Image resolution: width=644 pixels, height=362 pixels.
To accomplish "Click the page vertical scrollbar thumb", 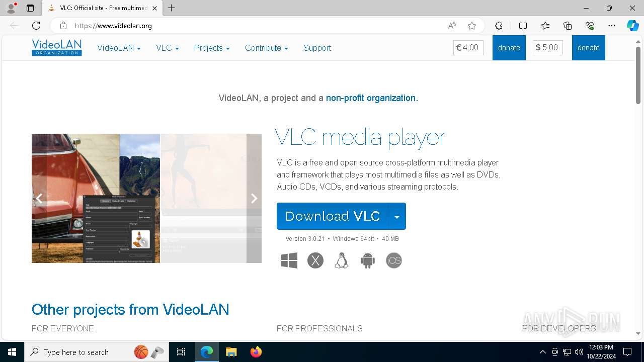I will coord(638,75).
